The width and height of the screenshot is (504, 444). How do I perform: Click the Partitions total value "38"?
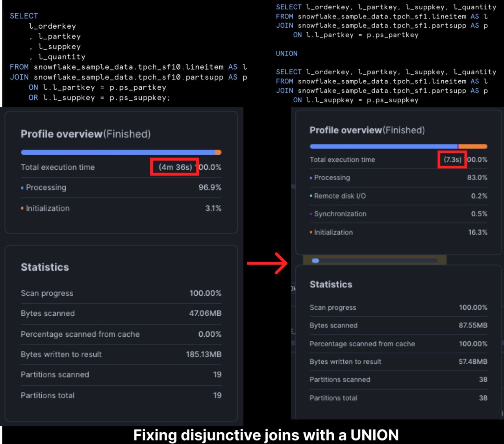click(x=483, y=398)
